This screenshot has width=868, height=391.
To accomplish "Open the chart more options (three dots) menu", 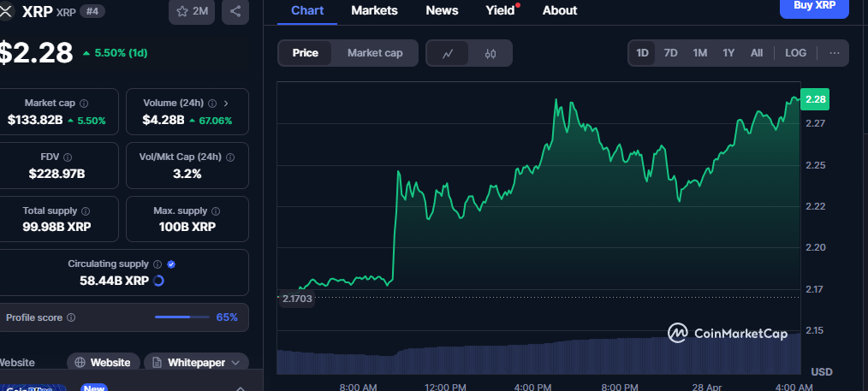I will pyautogui.click(x=835, y=53).
